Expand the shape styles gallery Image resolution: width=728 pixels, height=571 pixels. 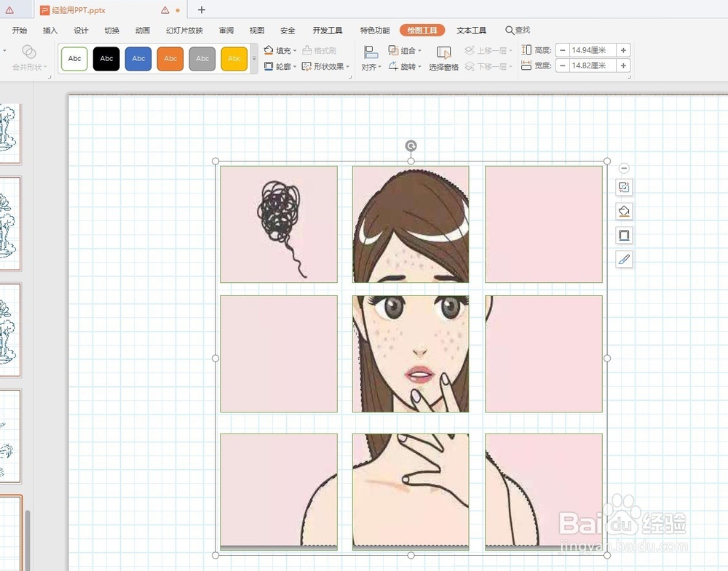tap(254, 58)
